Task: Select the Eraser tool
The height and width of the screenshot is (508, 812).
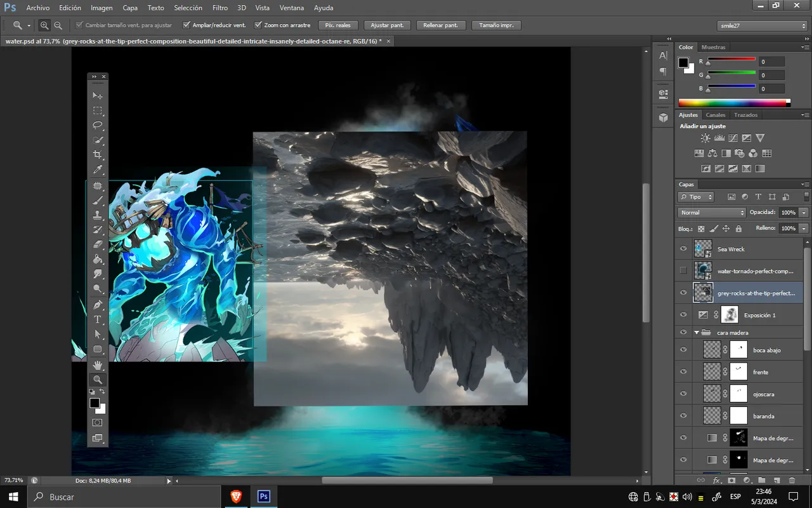Action: point(98,244)
